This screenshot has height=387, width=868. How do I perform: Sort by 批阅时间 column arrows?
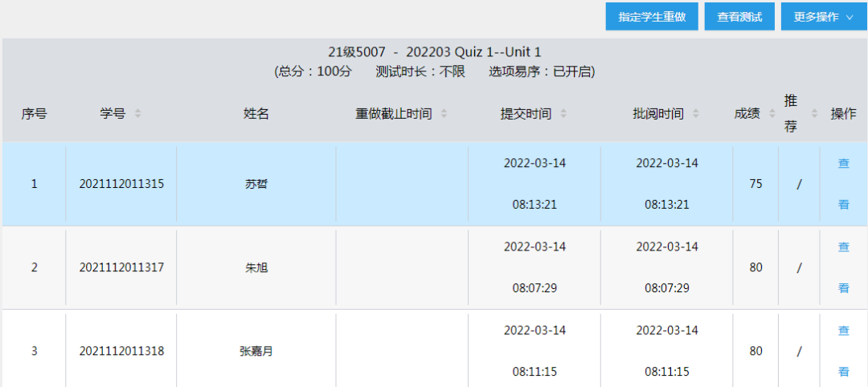(696, 114)
